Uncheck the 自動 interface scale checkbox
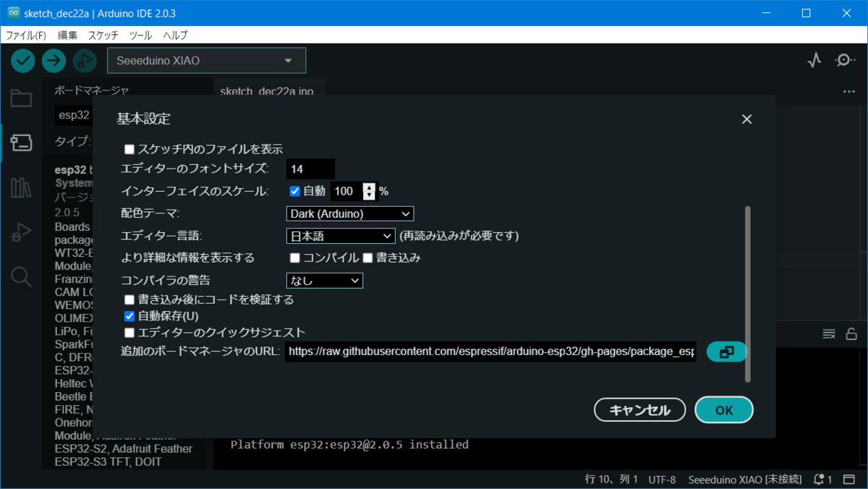868x489 pixels. [295, 191]
